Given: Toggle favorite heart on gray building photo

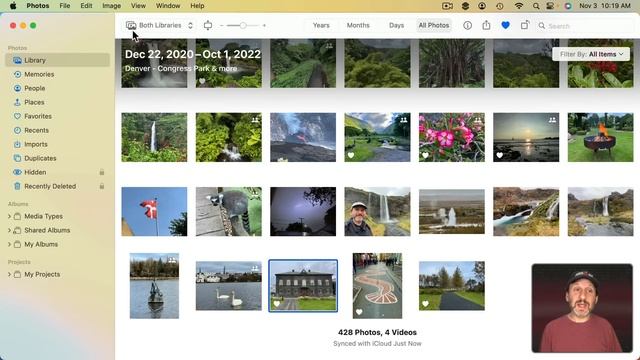Looking at the screenshot, I should (277, 304).
